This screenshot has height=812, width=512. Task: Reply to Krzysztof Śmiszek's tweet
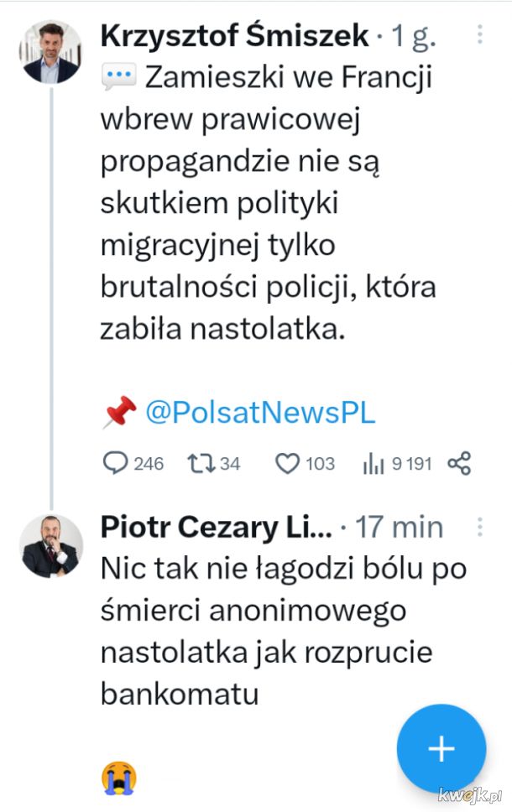115,463
